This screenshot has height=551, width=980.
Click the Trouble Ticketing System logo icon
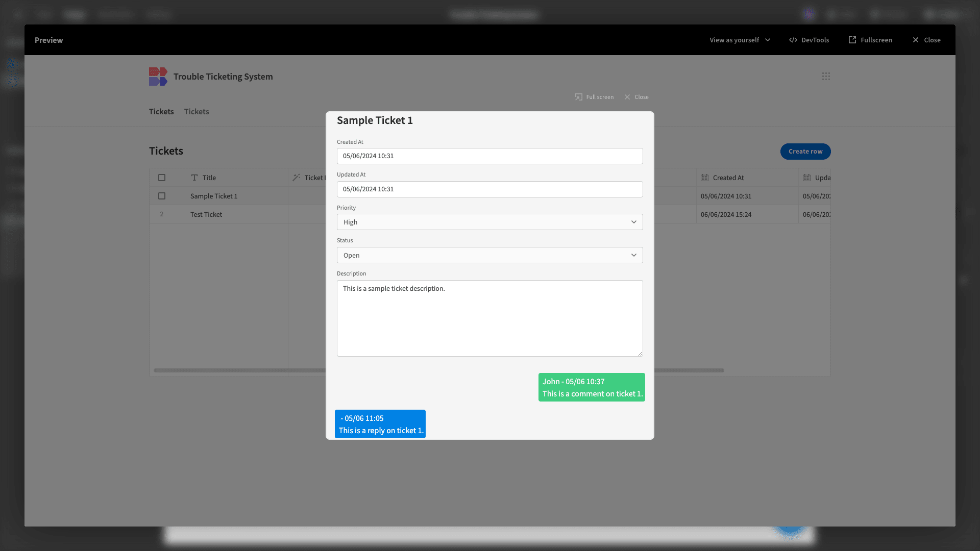tap(158, 77)
